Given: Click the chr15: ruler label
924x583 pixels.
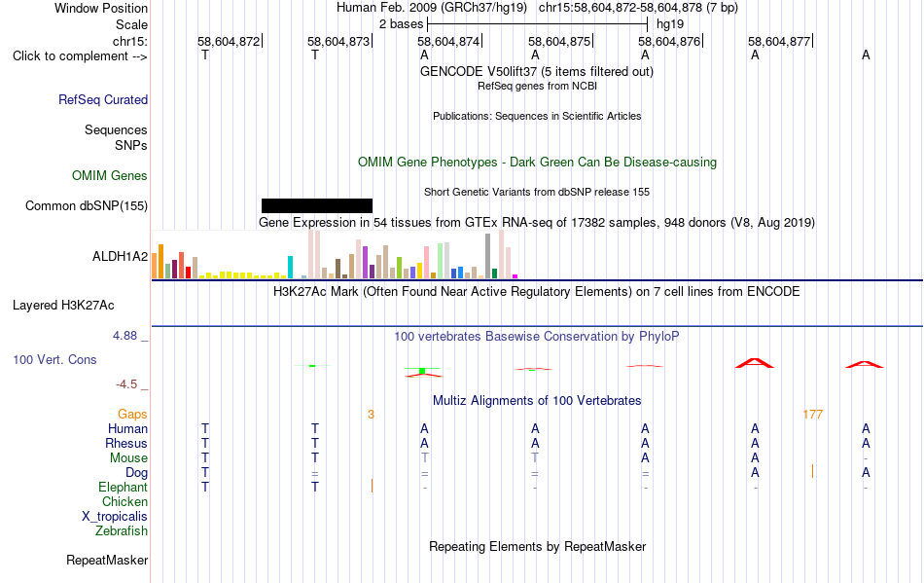Looking at the screenshot, I should [129, 41].
